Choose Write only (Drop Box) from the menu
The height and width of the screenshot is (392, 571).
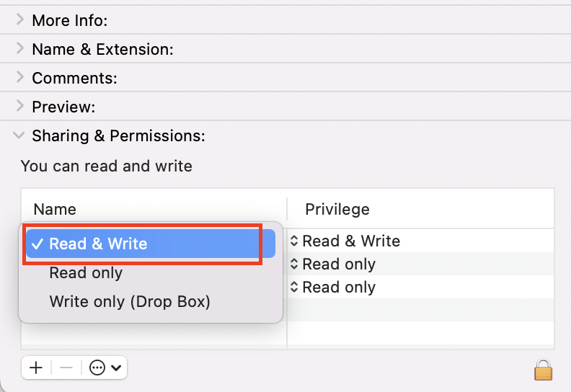point(130,301)
